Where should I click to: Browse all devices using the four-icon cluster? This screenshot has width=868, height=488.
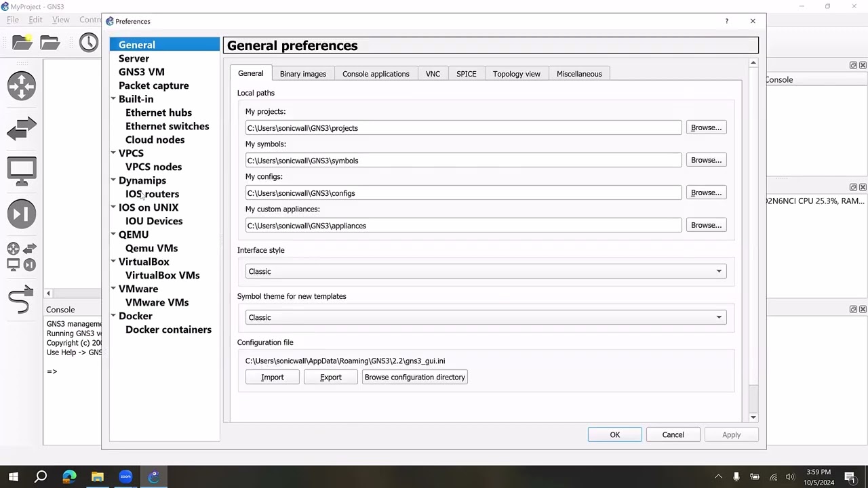22,256
